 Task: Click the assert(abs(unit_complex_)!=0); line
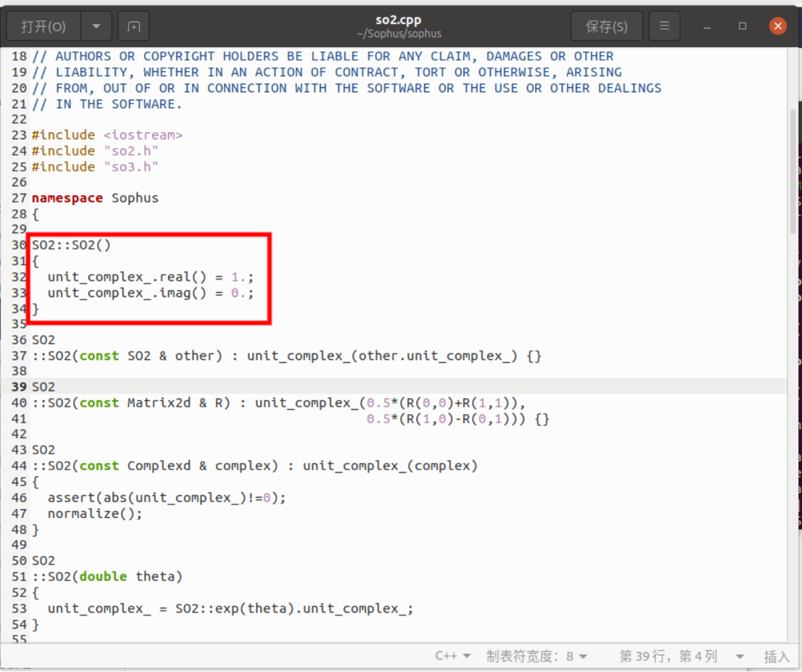coord(167,498)
